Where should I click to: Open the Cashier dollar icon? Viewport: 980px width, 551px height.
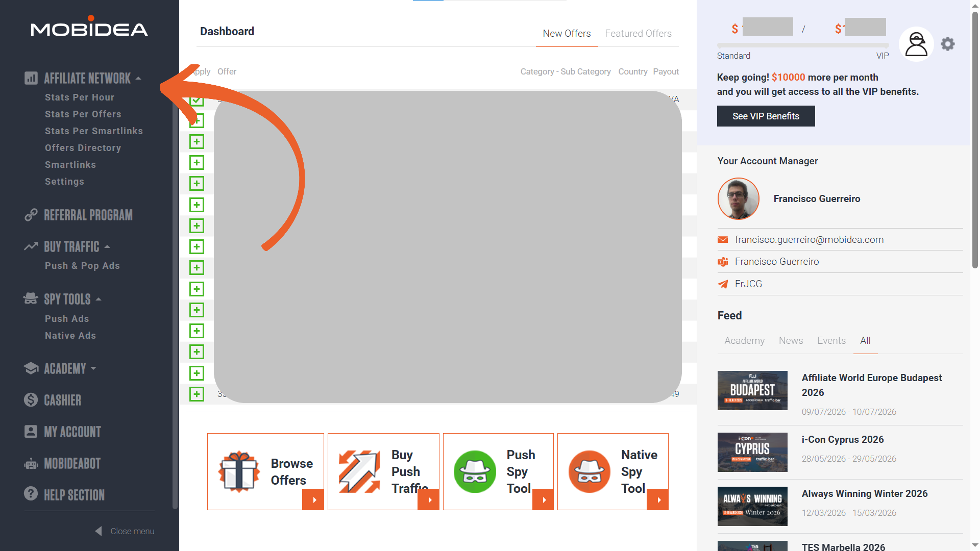[31, 400]
